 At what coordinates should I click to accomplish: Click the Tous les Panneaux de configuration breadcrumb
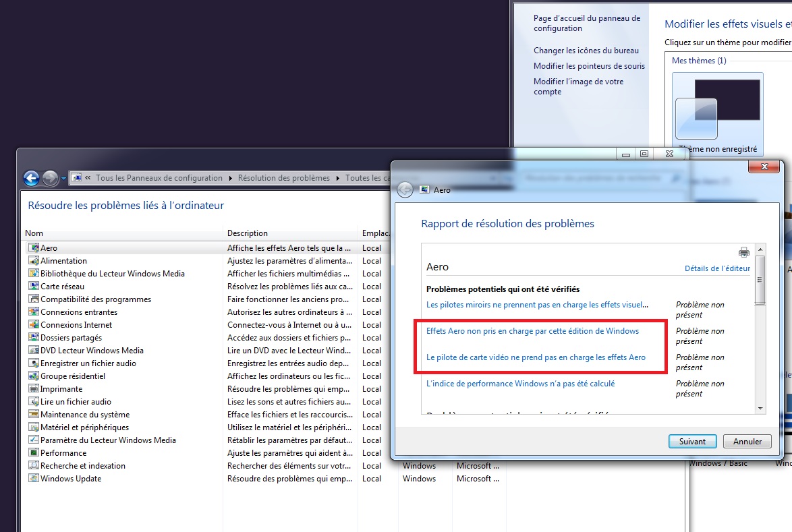tap(159, 178)
